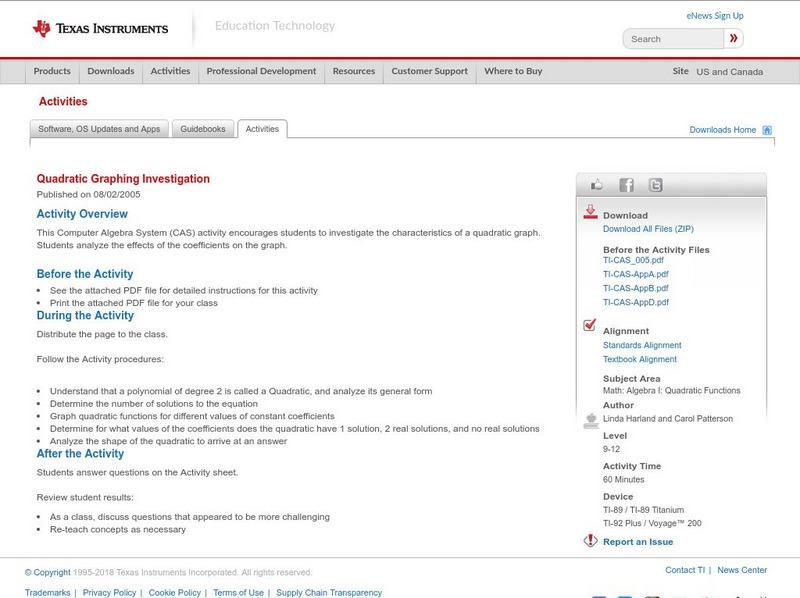Open the Cookie Policy footer link
The width and height of the screenshot is (800, 598).
(x=174, y=593)
